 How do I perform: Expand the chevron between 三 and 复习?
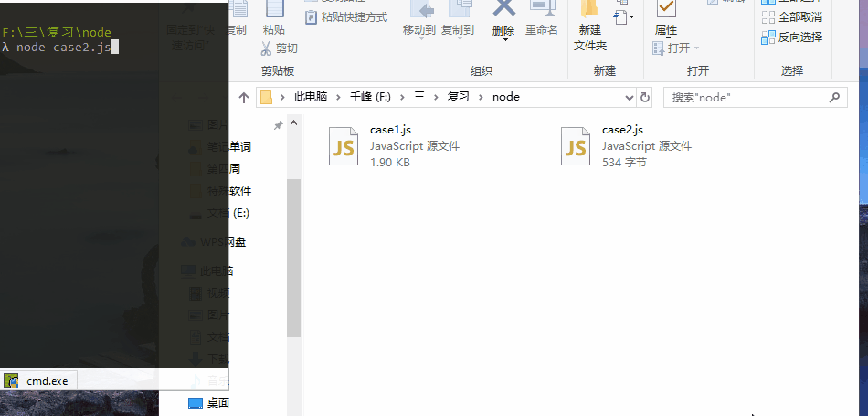pyautogui.click(x=436, y=97)
